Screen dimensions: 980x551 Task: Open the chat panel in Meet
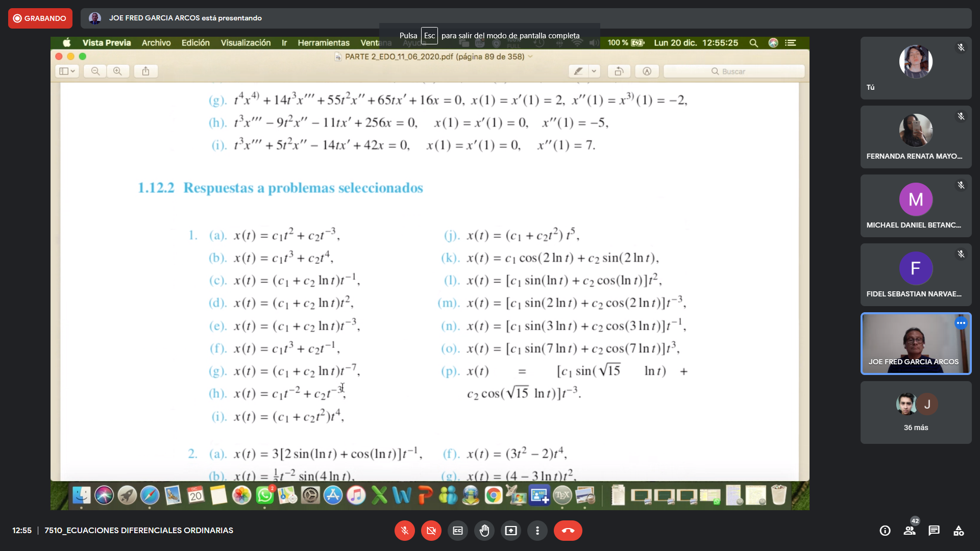pyautogui.click(x=935, y=531)
